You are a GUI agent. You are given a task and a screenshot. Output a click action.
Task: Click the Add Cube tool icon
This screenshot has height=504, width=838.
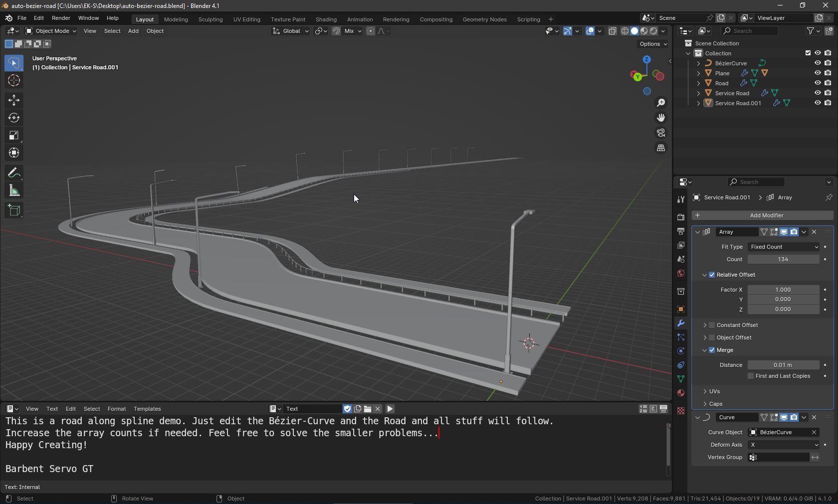pos(13,210)
